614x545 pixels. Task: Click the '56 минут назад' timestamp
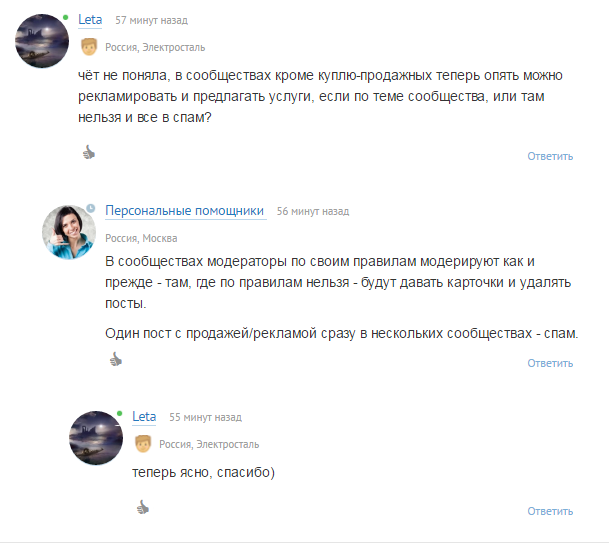tap(313, 211)
